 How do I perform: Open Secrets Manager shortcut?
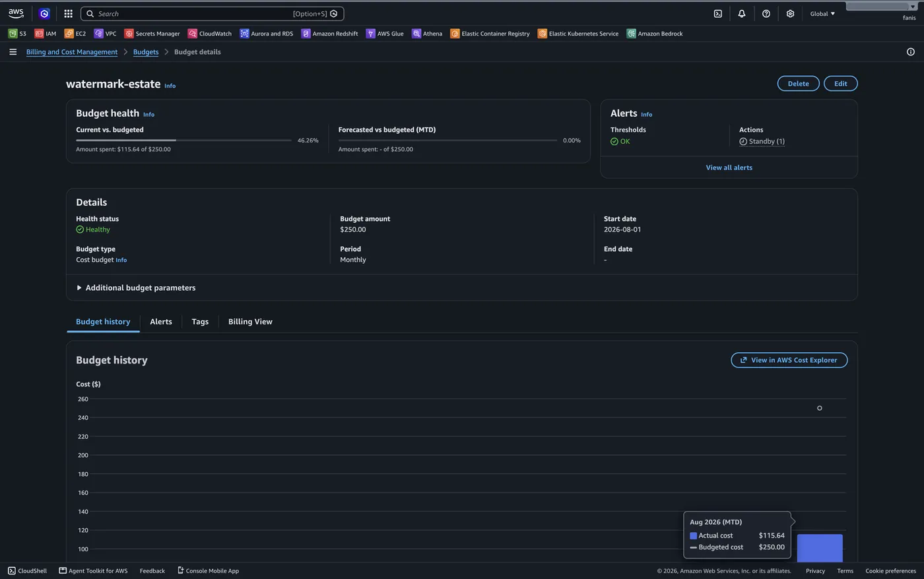click(152, 34)
